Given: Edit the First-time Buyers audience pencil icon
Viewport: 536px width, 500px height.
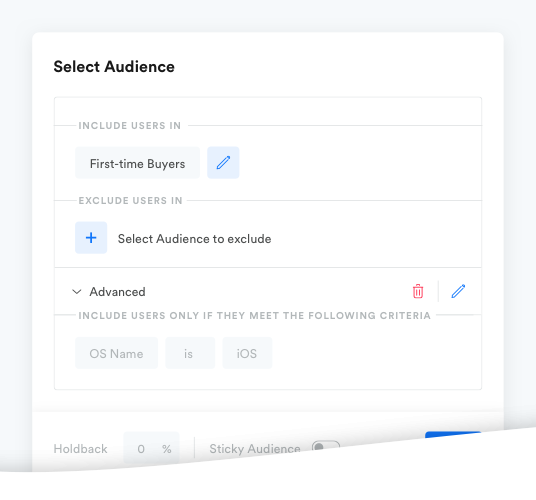Looking at the screenshot, I should [x=223, y=163].
